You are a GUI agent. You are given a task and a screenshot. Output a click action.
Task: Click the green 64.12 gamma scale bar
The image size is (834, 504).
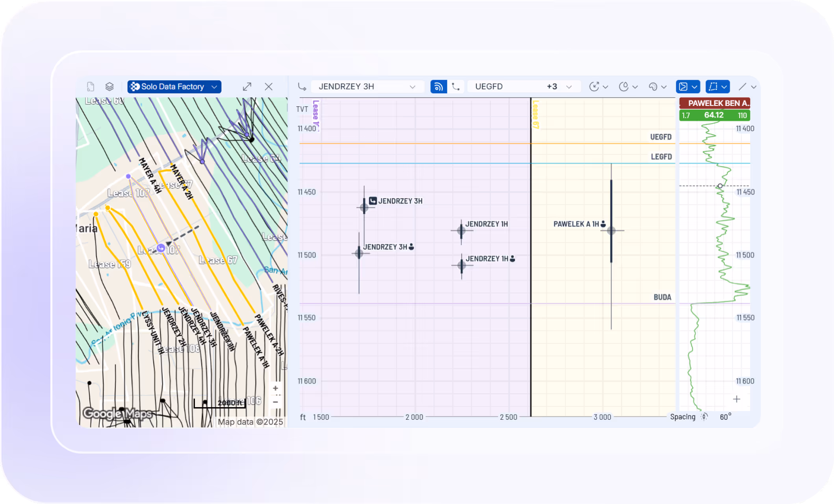tap(714, 115)
